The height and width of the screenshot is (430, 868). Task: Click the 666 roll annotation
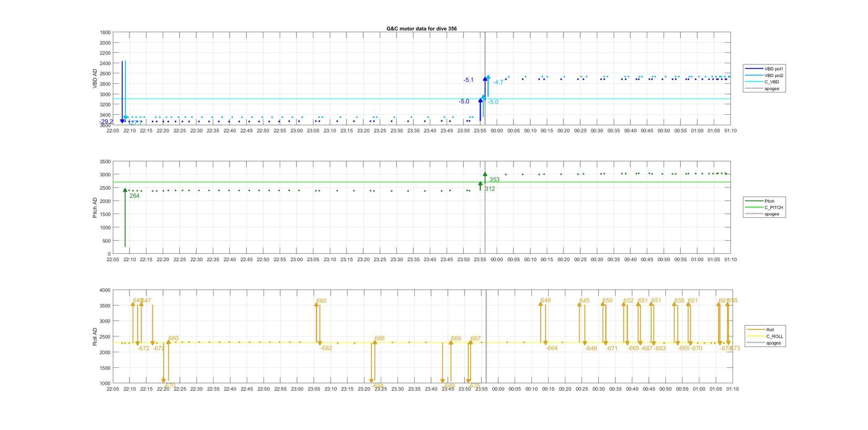coord(379,338)
